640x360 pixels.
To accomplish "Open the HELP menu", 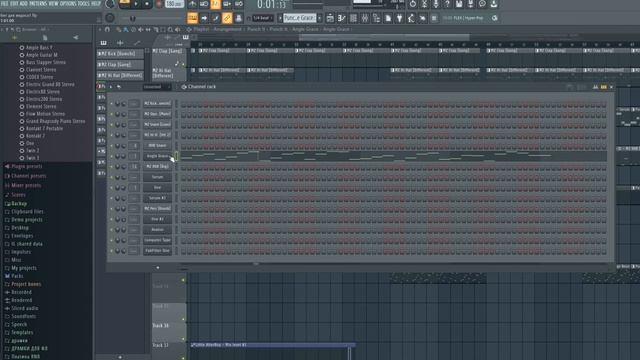I will coord(96,4).
